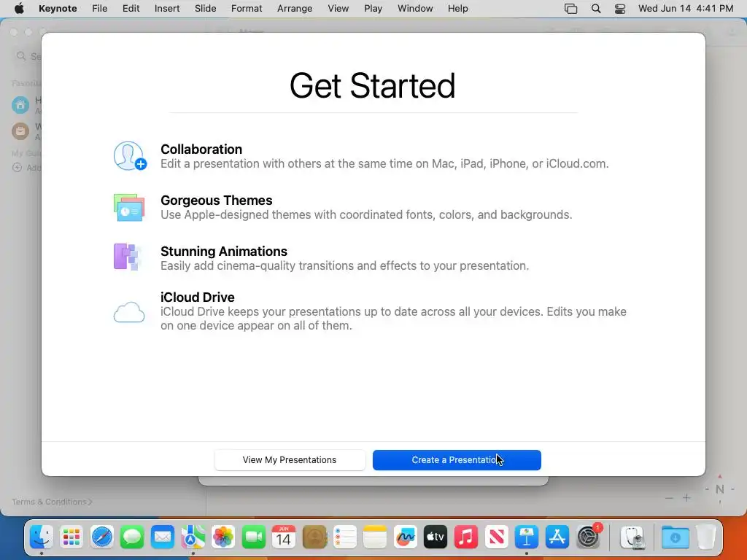
Task: Click the Gorgeous Themes icon
Action: (129, 207)
